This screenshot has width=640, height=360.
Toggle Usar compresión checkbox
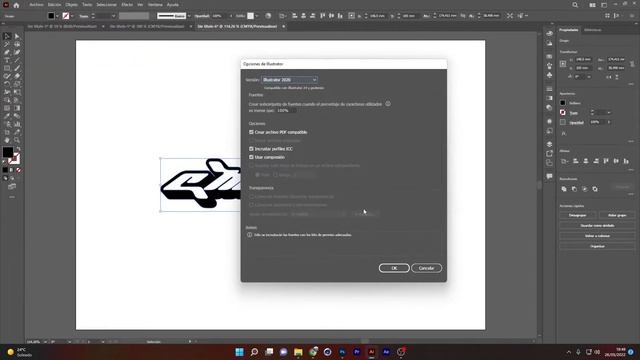[251, 157]
